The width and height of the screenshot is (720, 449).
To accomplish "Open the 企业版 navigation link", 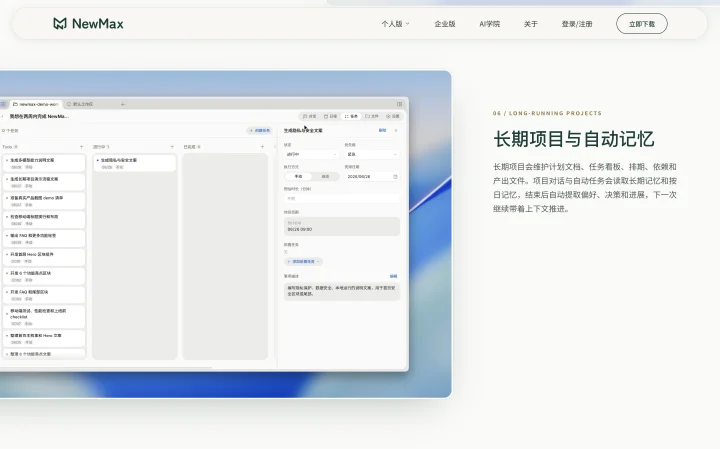I will click(x=444, y=24).
